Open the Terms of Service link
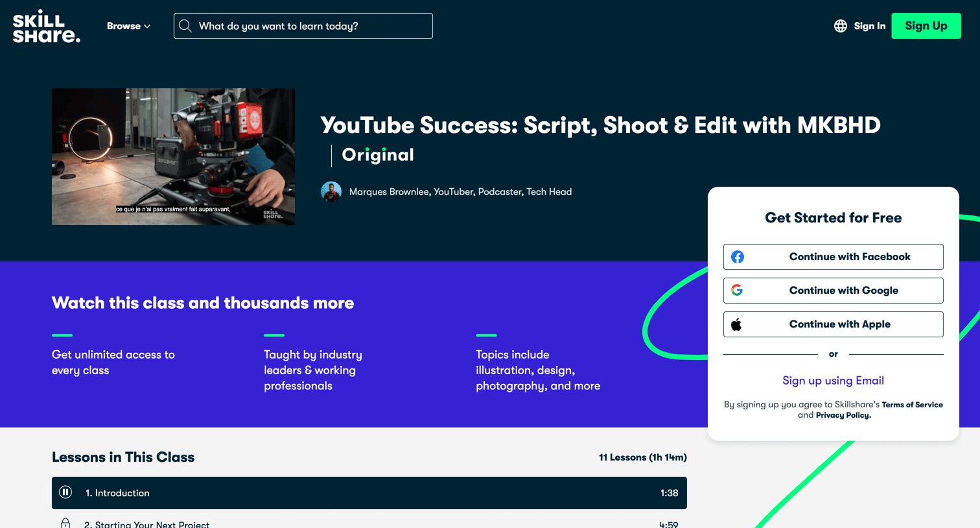The height and width of the screenshot is (528, 980). [912, 405]
